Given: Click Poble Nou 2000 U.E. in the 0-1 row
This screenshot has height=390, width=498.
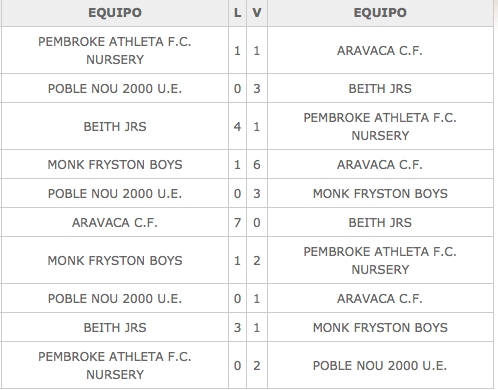Looking at the screenshot, I should click(115, 299).
